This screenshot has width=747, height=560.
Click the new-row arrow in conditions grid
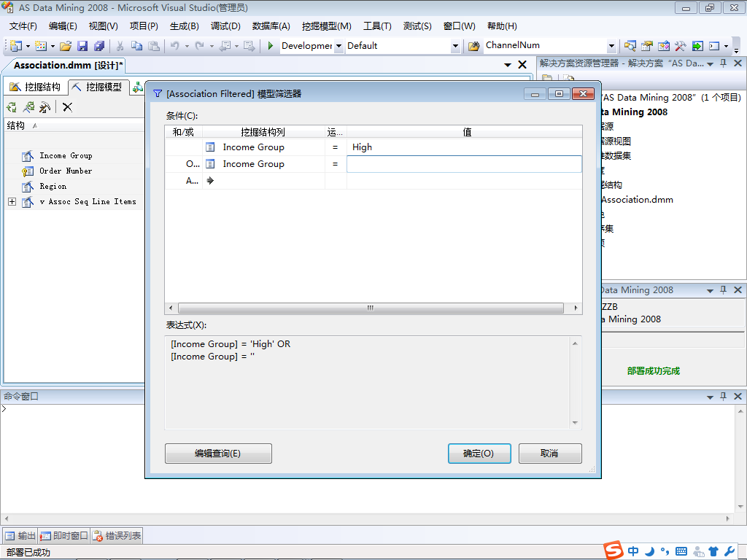[210, 181]
